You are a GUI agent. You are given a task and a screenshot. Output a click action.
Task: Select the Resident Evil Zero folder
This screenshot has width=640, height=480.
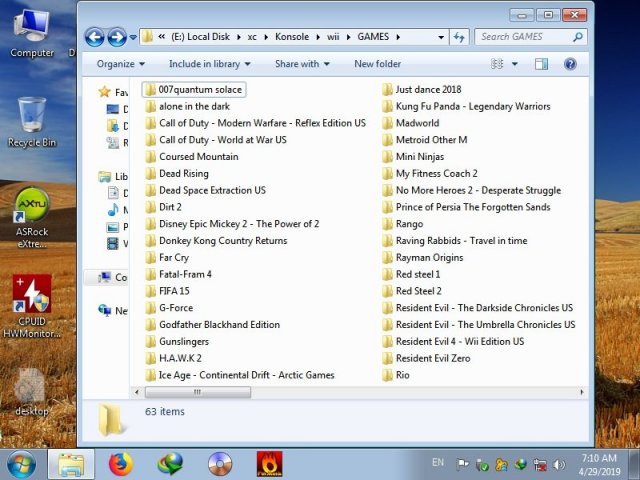432,358
